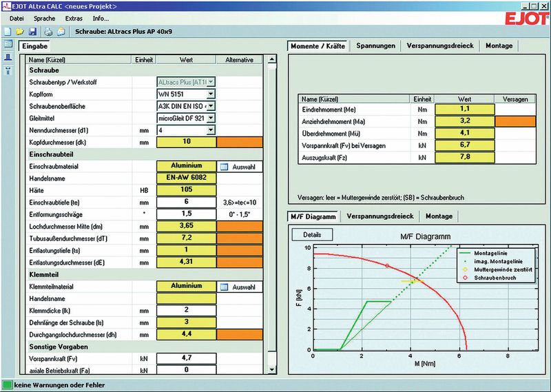Click Dehnlänge der Schraube value 3
The height and width of the screenshot is (392, 551).
(186, 322)
